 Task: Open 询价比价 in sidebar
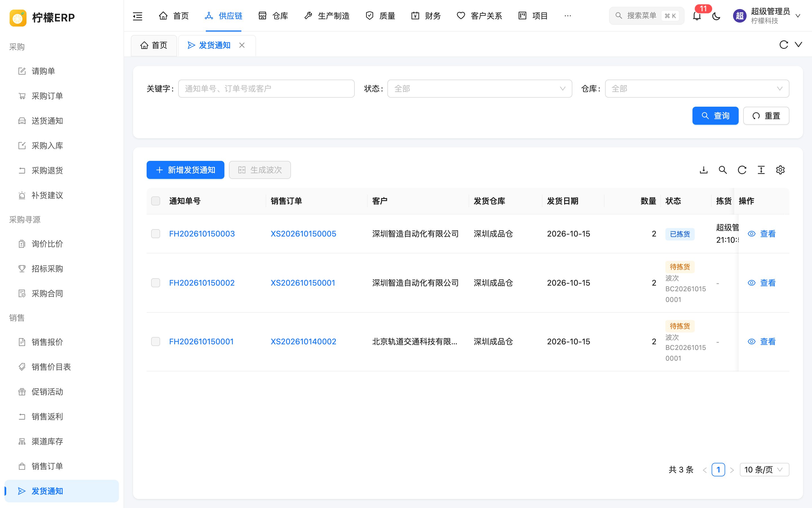(62, 244)
